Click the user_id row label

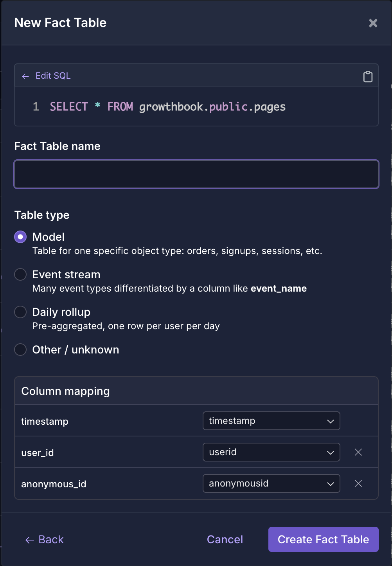(38, 453)
